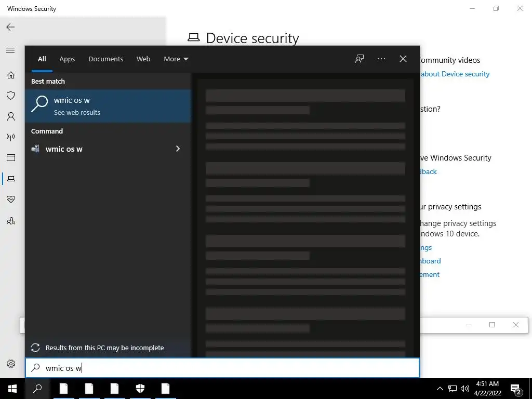Open the privacy dashboard link

click(x=430, y=261)
